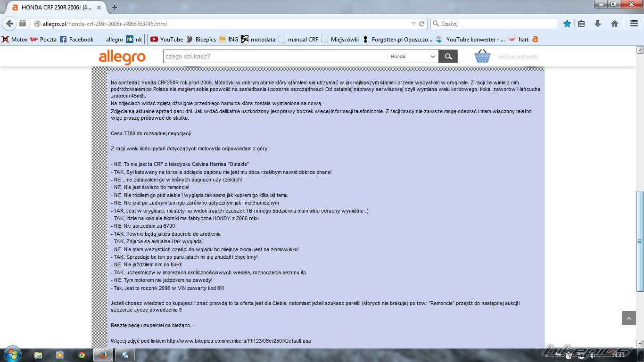Show bookmarks list icon in toolbar
This screenshot has height=362, width=644.
coord(581,24)
